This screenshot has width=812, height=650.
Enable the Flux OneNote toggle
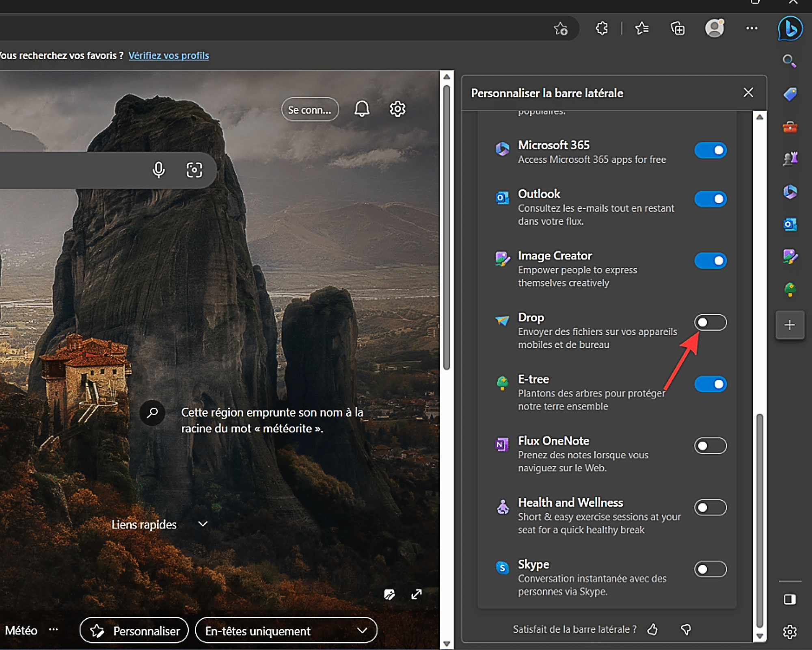click(x=710, y=446)
